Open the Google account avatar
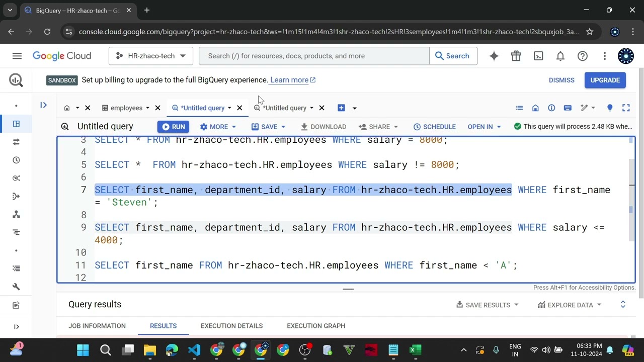The image size is (644, 362). pyautogui.click(x=626, y=56)
